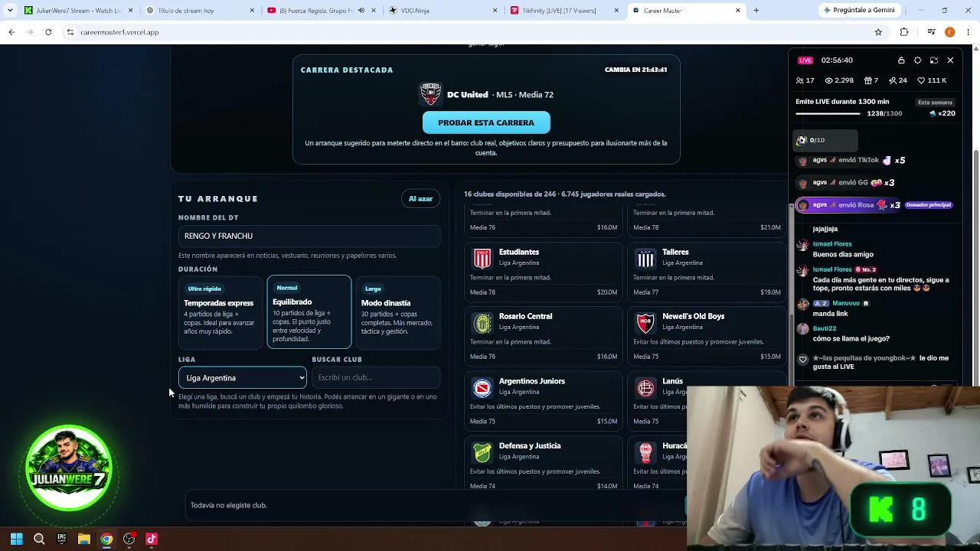
Task: Click the 'Donador principal' badge
Action: click(x=929, y=205)
